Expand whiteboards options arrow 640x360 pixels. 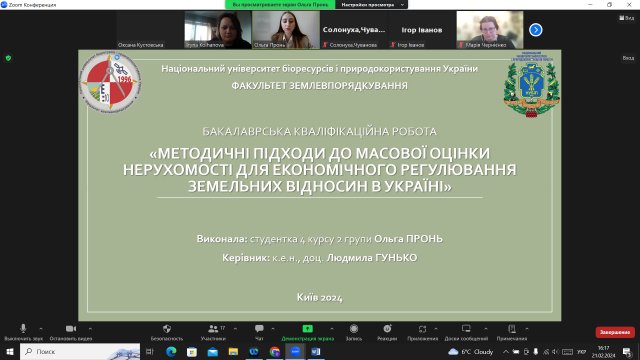(486, 329)
